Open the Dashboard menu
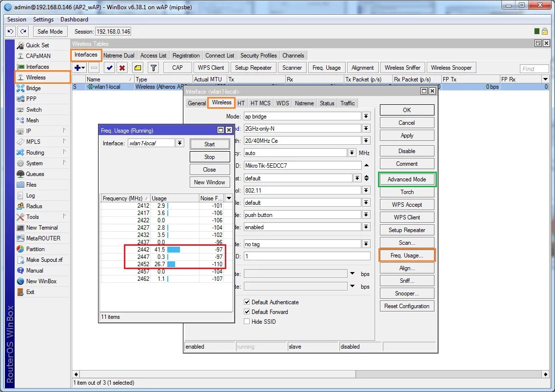The width and height of the screenshot is (555, 392). click(x=74, y=20)
